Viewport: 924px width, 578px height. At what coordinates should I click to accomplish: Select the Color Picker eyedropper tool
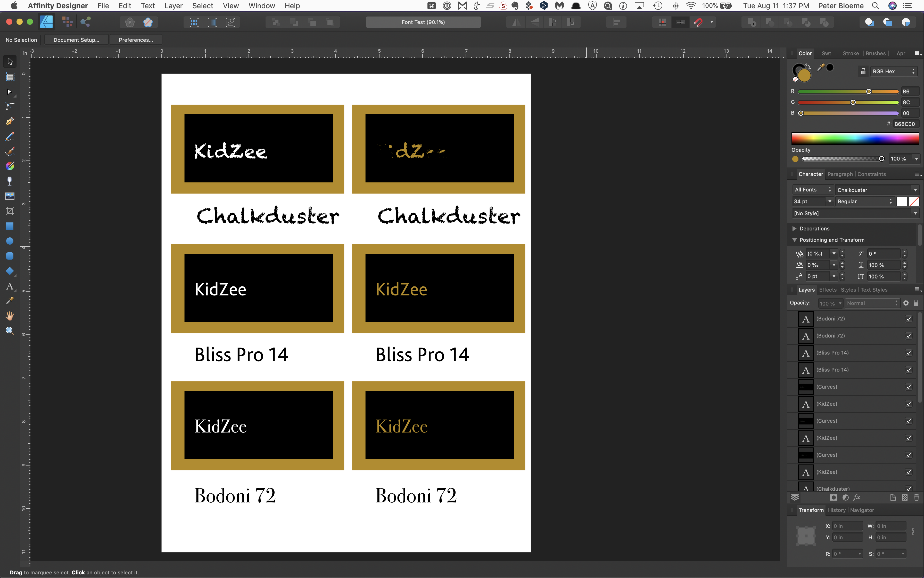coord(10,301)
